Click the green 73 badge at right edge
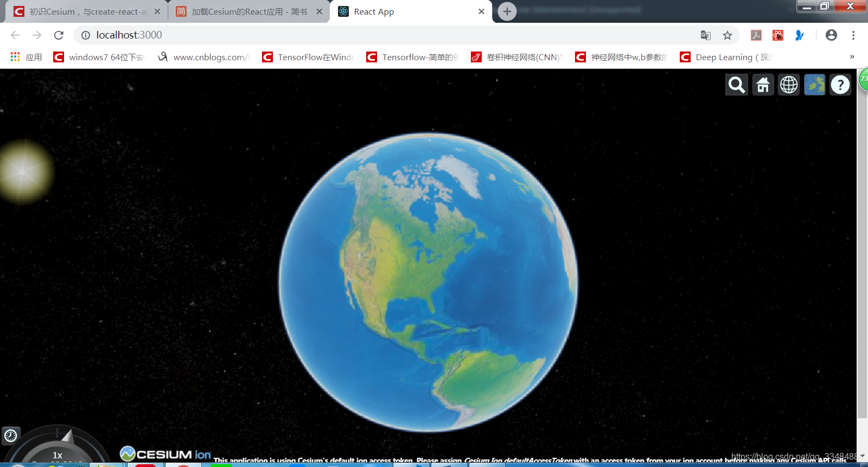Screen dimensions: 868x467 click(863, 80)
